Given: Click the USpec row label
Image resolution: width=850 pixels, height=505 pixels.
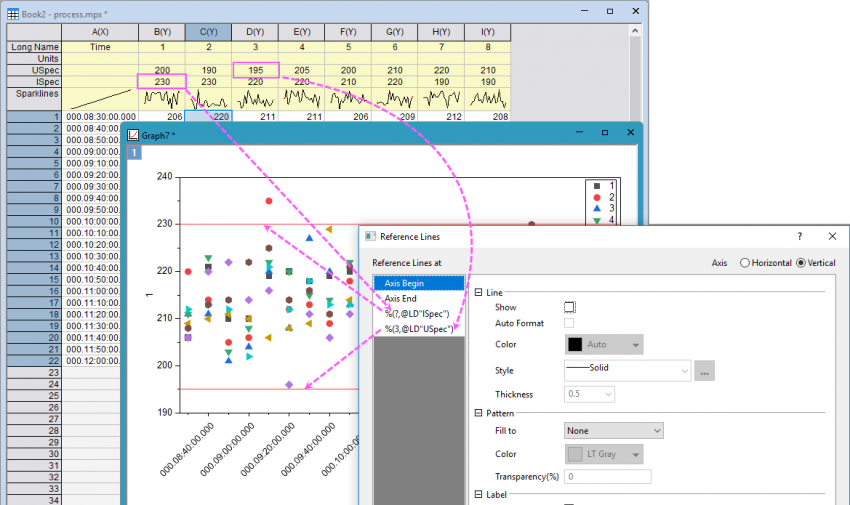Looking at the screenshot, I should pos(34,70).
